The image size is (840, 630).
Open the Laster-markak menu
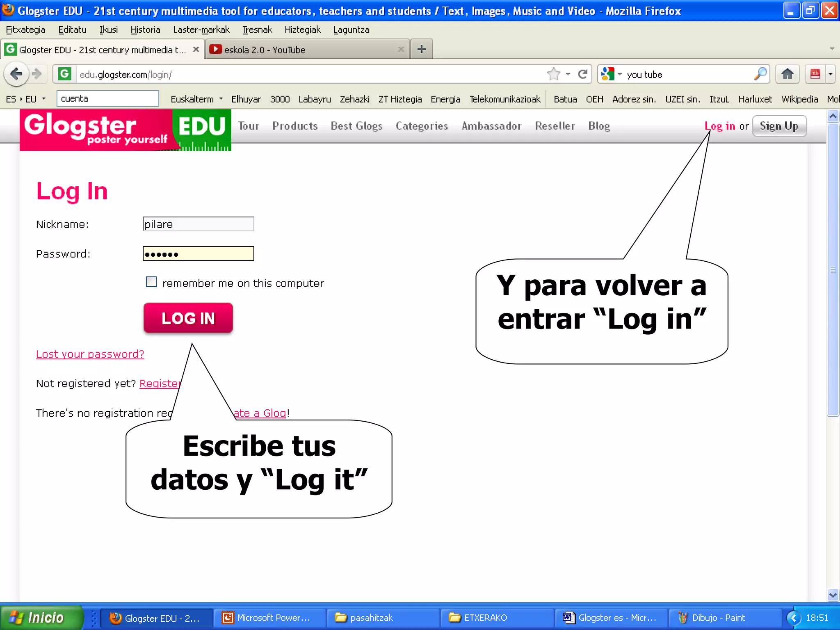pyautogui.click(x=201, y=30)
